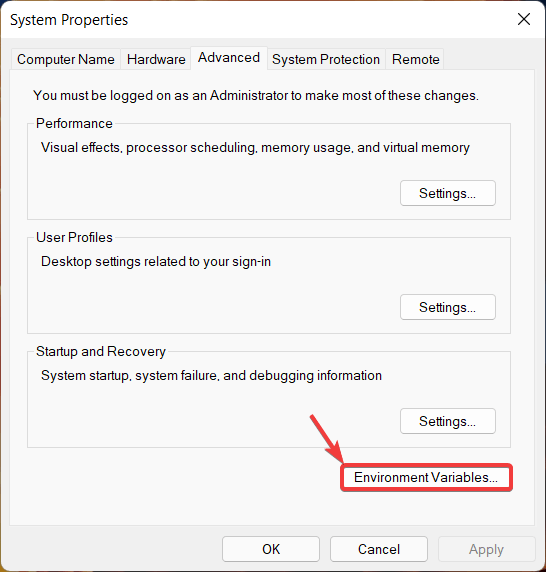Open Startup and Recovery Settings
The width and height of the screenshot is (546, 572).
448,421
